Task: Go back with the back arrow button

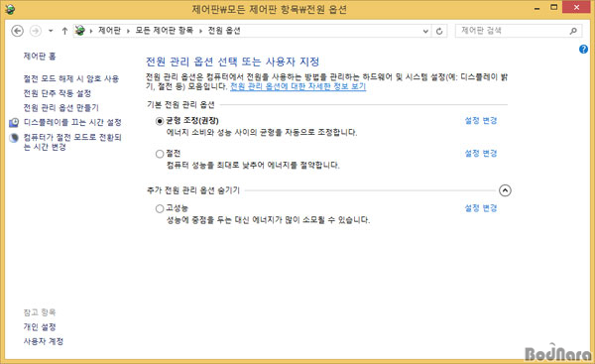Action: coord(18,31)
